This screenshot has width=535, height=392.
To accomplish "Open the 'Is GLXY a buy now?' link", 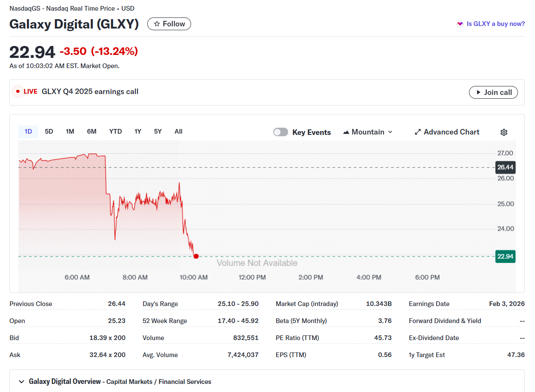I will [495, 24].
